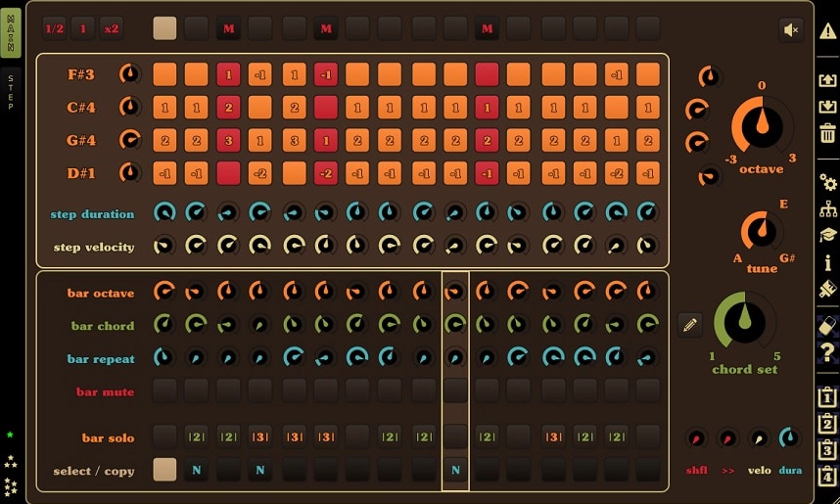Image resolution: width=840 pixels, height=504 pixels.
Task: Toggle the first highlighted top-row step button
Action: 164,29
